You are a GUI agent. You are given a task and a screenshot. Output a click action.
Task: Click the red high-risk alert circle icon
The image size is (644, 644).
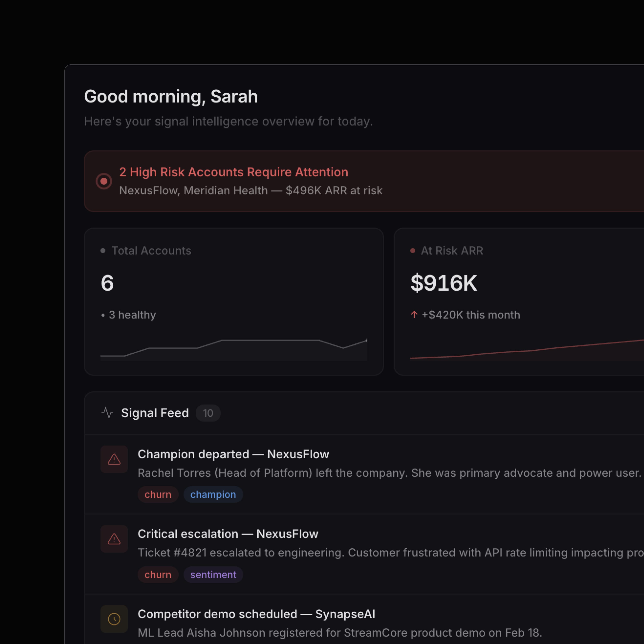click(104, 181)
